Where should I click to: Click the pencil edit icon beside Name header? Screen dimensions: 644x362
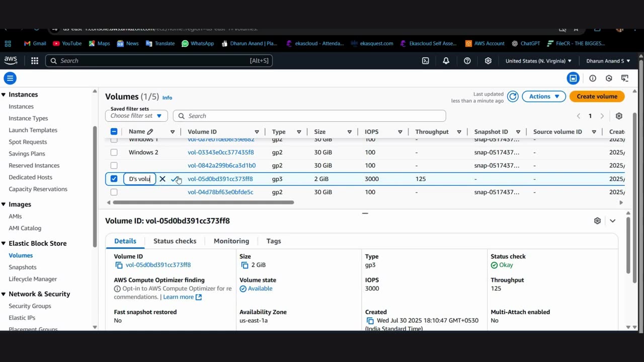(150, 132)
